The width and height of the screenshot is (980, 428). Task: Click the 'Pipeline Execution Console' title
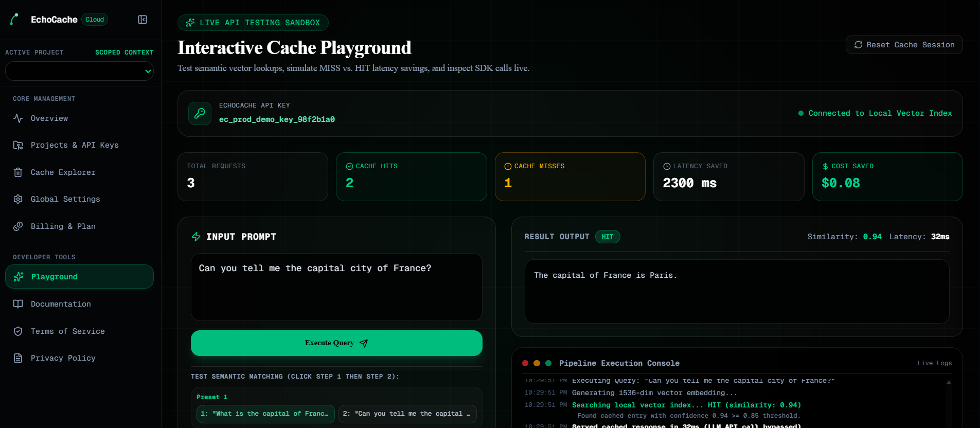619,363
